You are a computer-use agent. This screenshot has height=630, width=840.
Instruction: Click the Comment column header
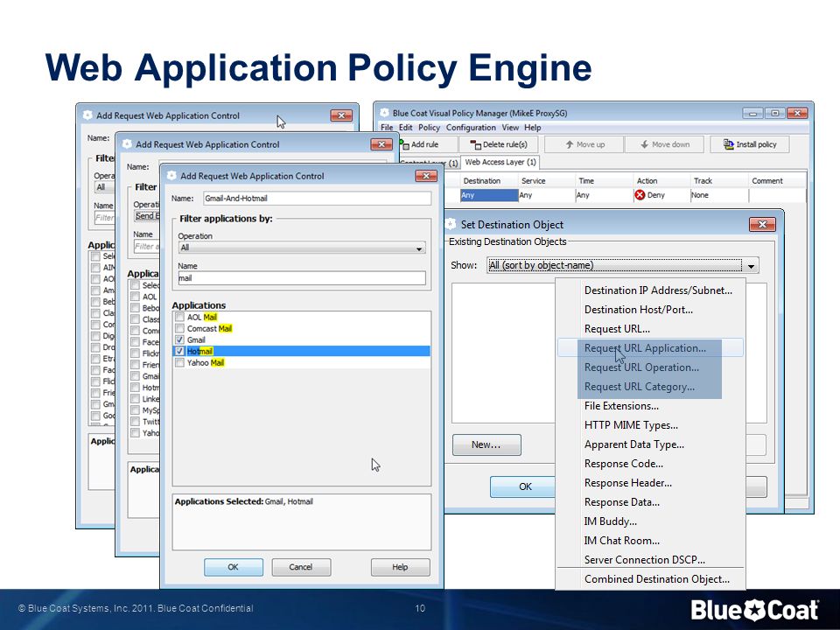tap(777, 181)
